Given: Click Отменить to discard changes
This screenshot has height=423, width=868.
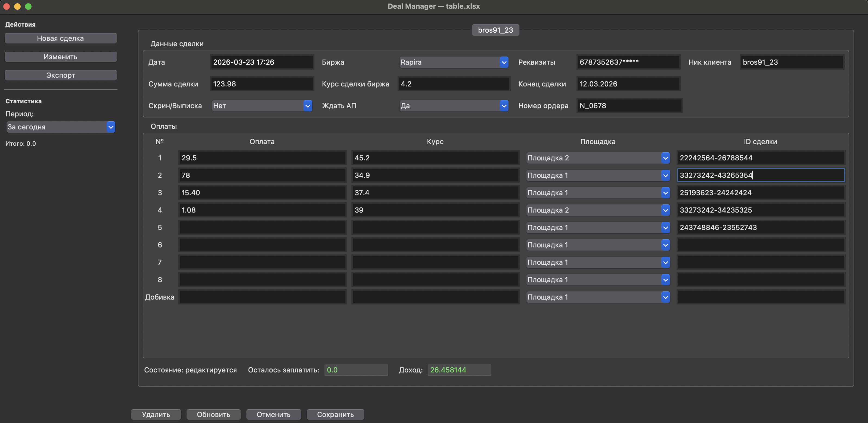Looking at the screenshot, I should pos(274,414).
